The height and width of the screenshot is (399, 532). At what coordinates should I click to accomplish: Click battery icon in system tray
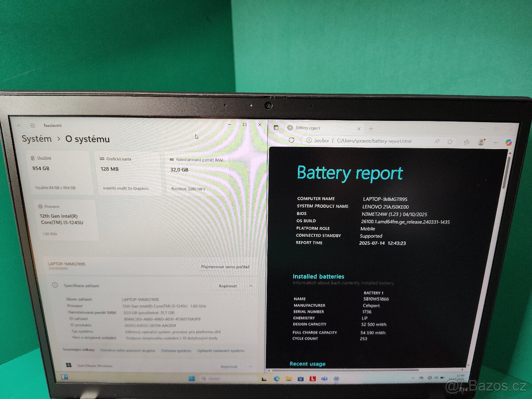tap(442, 377)
